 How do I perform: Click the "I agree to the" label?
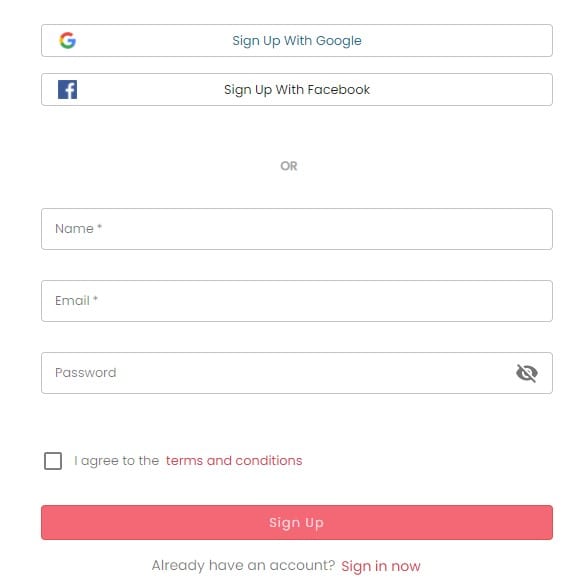(117, 461)
